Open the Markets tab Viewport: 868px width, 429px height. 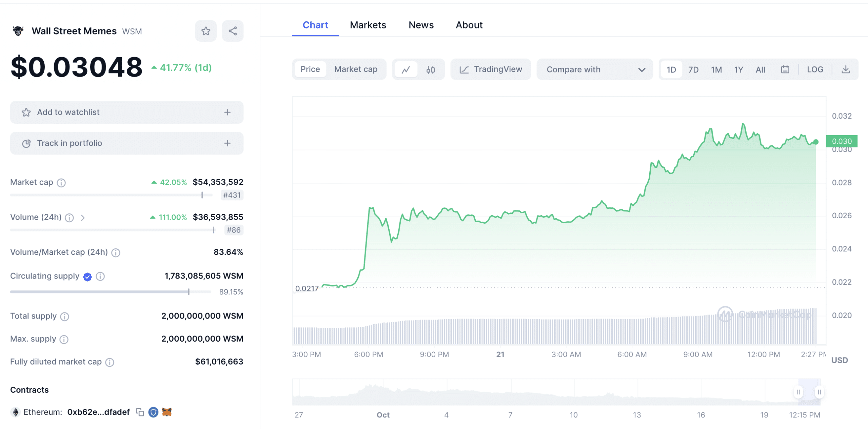point(368,25)
